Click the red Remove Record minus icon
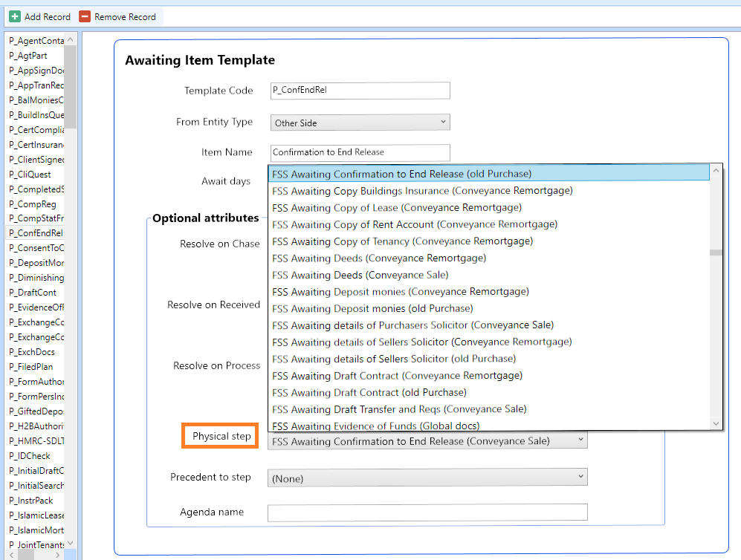The height and width of the screenshot is (560, 741). click(85, 16)
